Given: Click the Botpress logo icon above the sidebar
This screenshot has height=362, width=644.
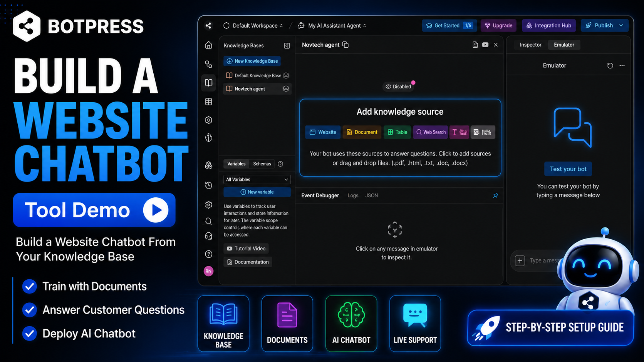Looking at the screenshot, I should pyautogui.click(x=208, y=26).
